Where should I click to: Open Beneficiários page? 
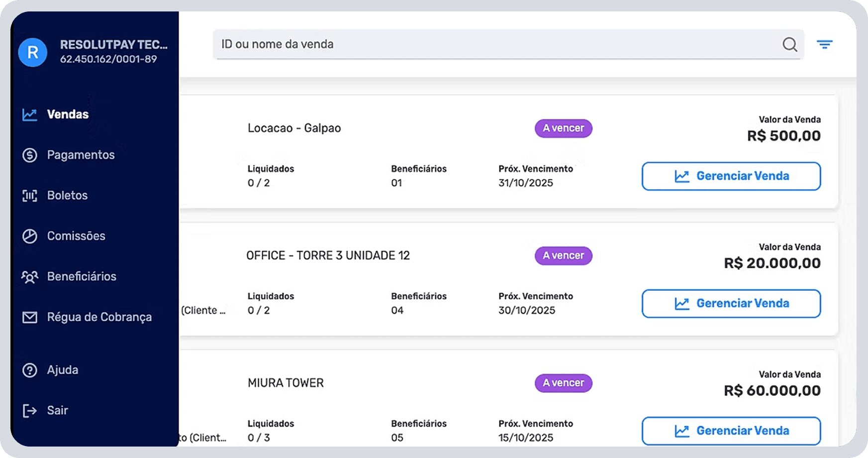82,276
